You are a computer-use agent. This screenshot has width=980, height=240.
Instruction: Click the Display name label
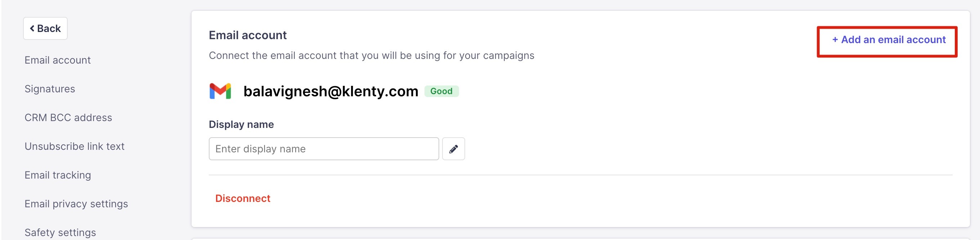(x=241, y=125)
